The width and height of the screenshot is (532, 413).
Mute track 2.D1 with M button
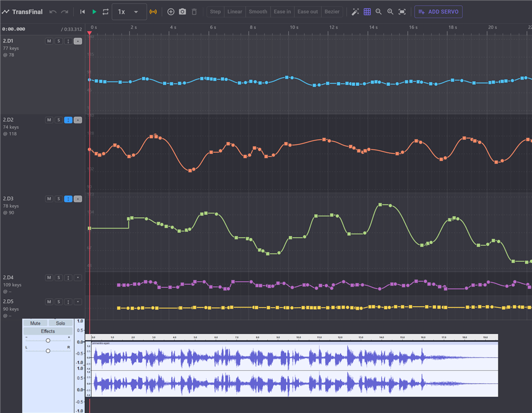pos(49,41)
